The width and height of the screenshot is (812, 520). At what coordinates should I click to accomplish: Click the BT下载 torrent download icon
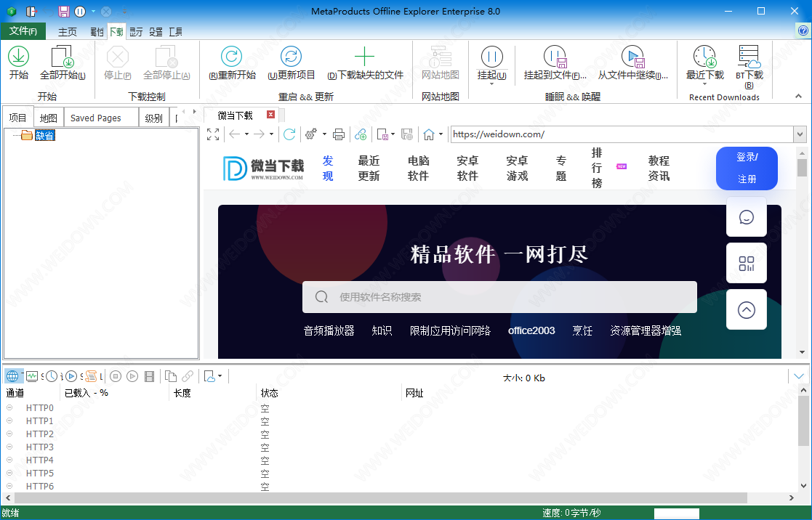[x=749, y=57]
